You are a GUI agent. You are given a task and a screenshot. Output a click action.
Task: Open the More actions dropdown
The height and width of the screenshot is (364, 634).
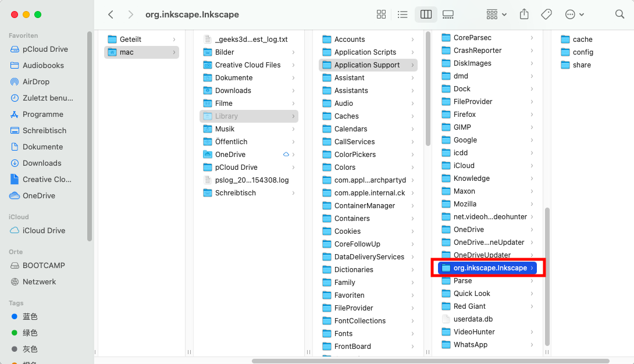(574, 15)
